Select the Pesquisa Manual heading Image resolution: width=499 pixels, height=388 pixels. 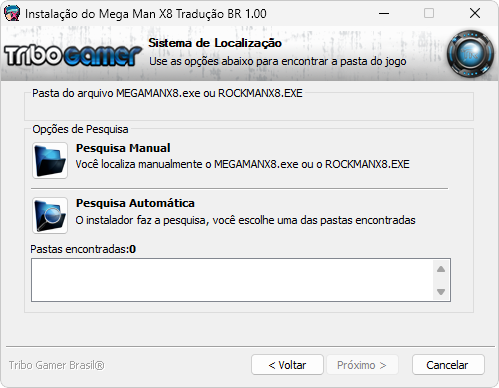click(123, 148)
